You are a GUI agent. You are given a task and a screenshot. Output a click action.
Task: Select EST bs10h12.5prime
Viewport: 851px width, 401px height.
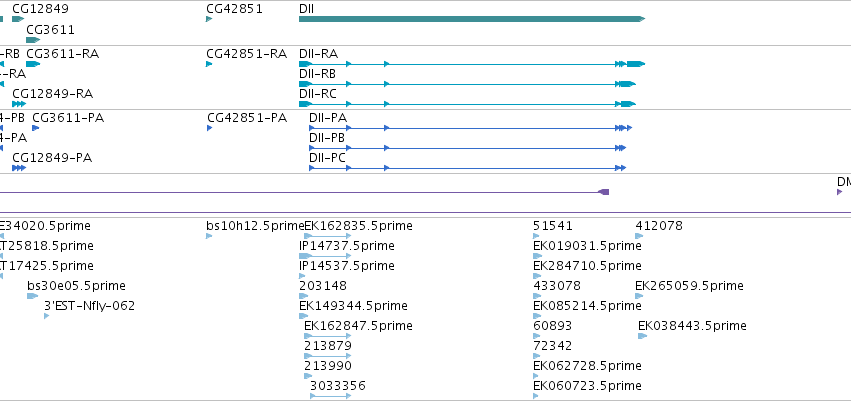209,236
